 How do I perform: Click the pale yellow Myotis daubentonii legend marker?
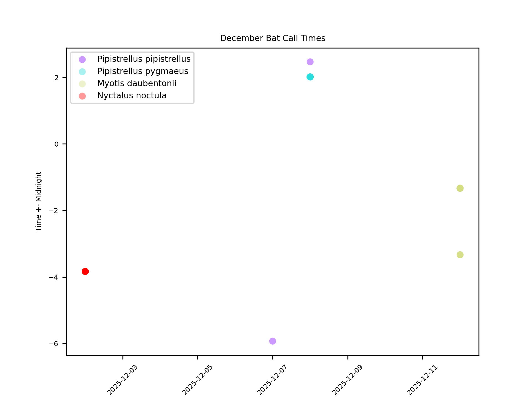click(x=82, y=84)
